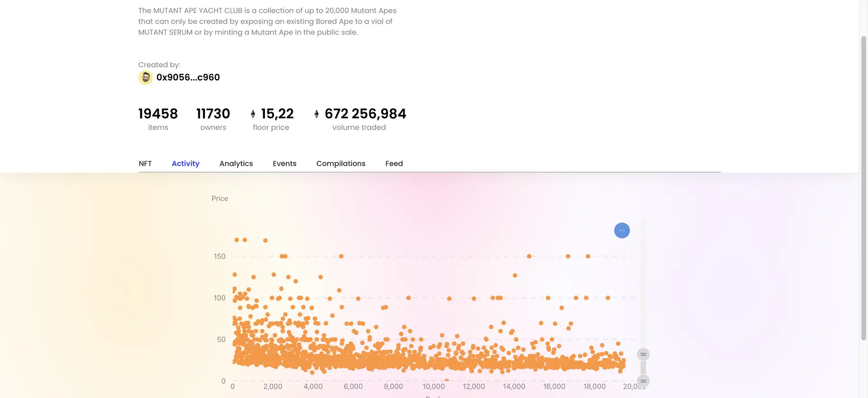Click the 672 256,984 volume traded value
The image size is (868, 398).
pos(365,114)
